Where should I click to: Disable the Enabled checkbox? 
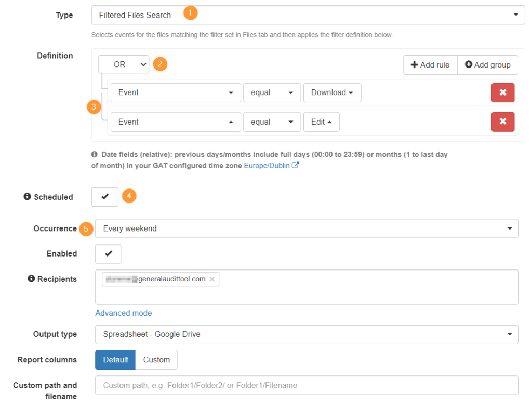108,253
